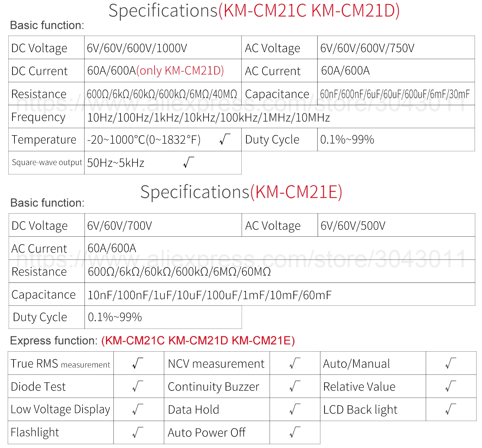Image resolution: width=482 pixels, height=448 pixels.
Task: Click the 'only KM-CM21D' red note
Action: click(180, 70)
